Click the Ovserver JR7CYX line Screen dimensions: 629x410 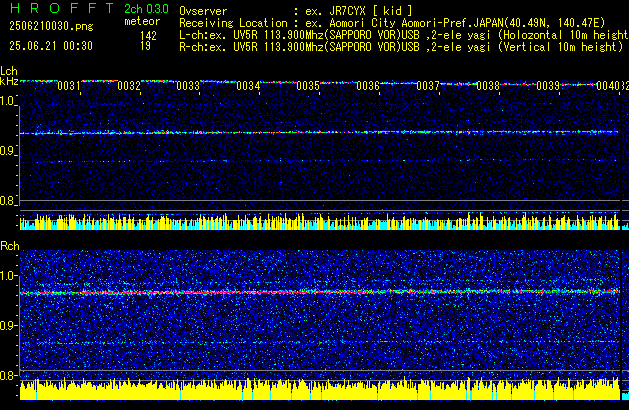pyautogui.click(x=296, y=11)
